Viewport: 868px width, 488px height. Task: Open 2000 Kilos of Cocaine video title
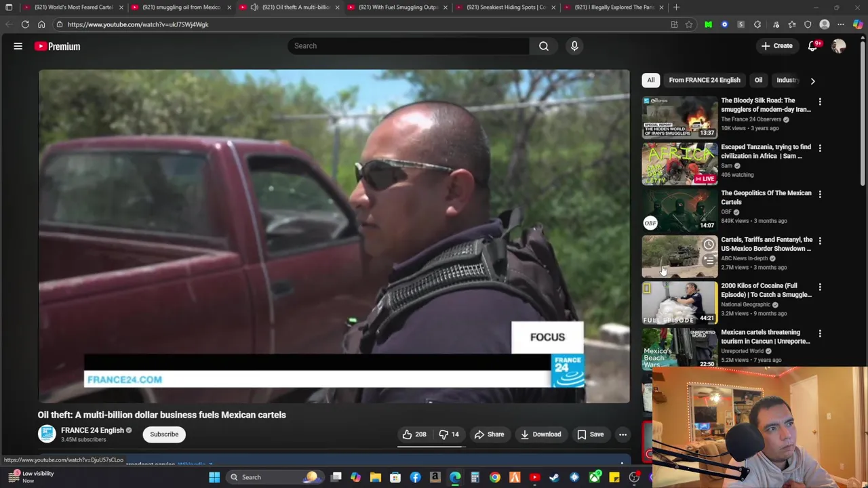[x=766, y=290]
